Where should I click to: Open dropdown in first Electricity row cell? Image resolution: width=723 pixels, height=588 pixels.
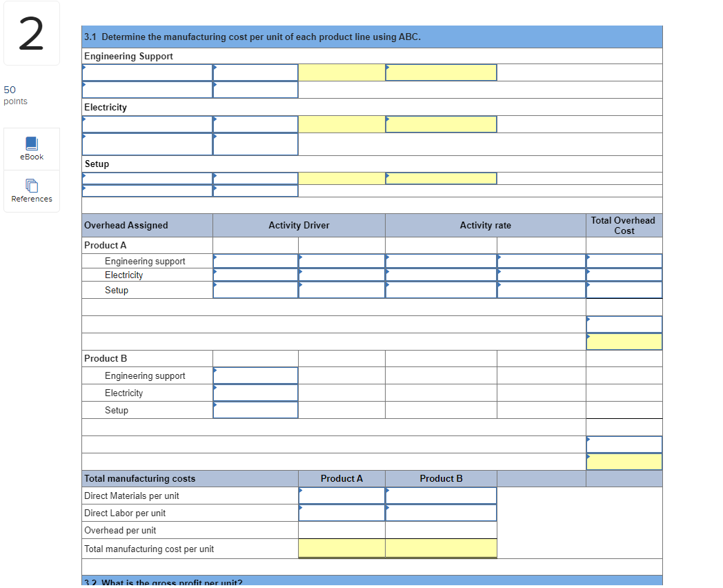[146, 124]
